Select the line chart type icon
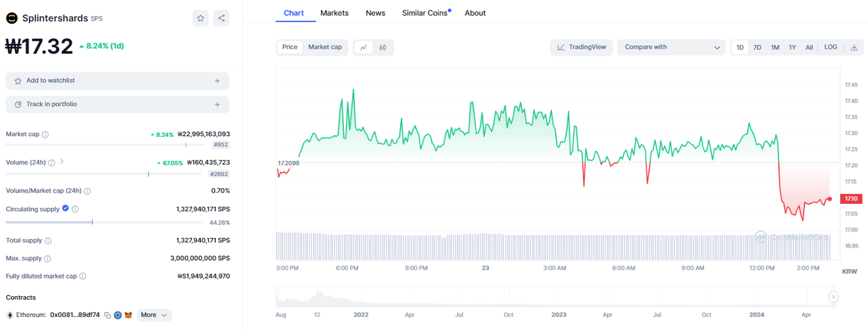Image resolution: width=868 pixels, height=332 pixels. coord(364,47)
